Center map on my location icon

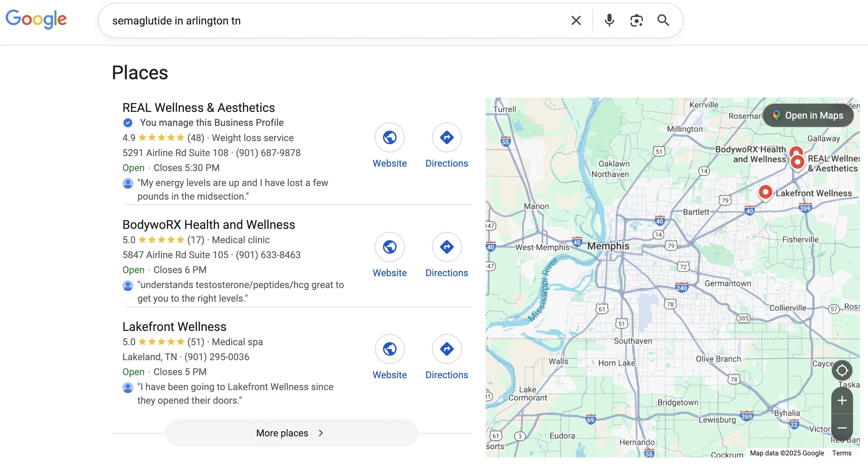tap(842, 370)
